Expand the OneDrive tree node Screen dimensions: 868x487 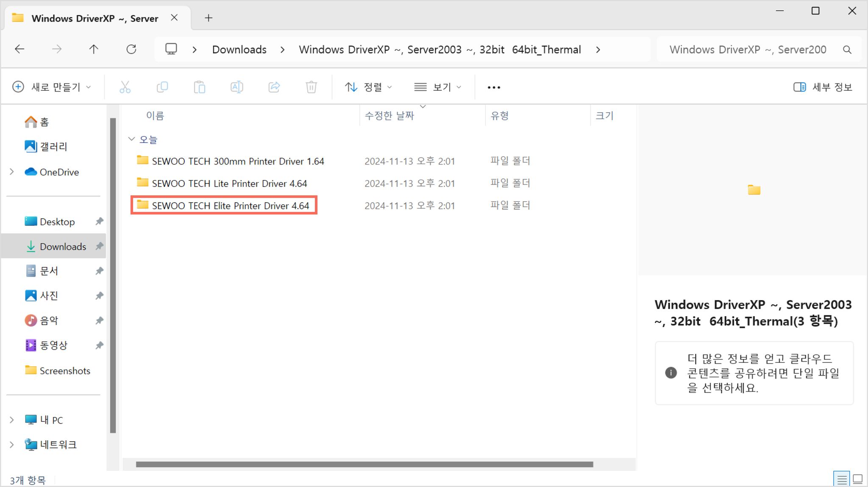pos(12,172)
